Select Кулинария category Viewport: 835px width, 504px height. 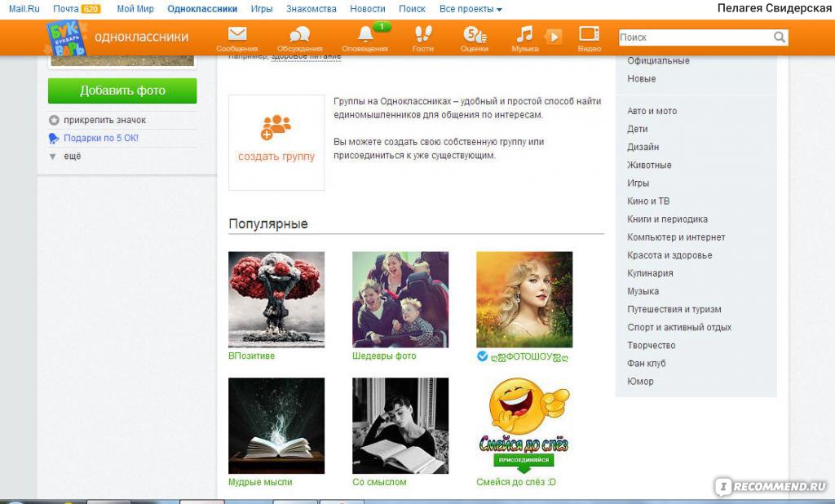(650, 274)
